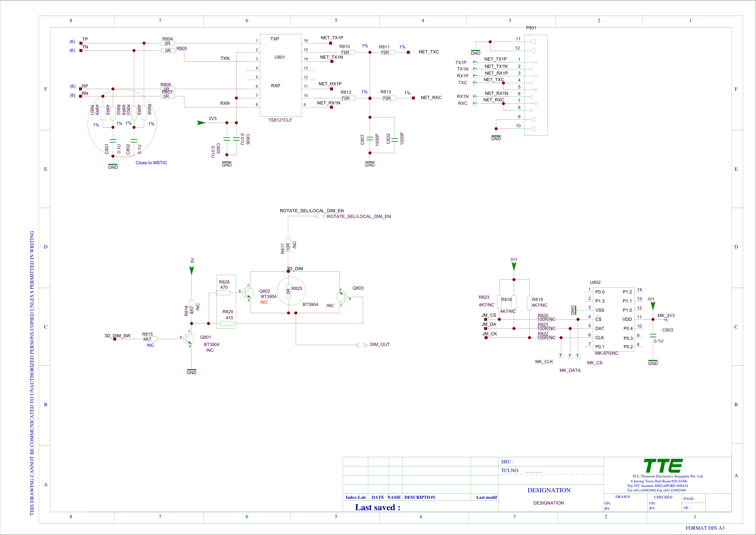Click the MK_DATA test point label

pyautogui.click(x=570, y=370)
